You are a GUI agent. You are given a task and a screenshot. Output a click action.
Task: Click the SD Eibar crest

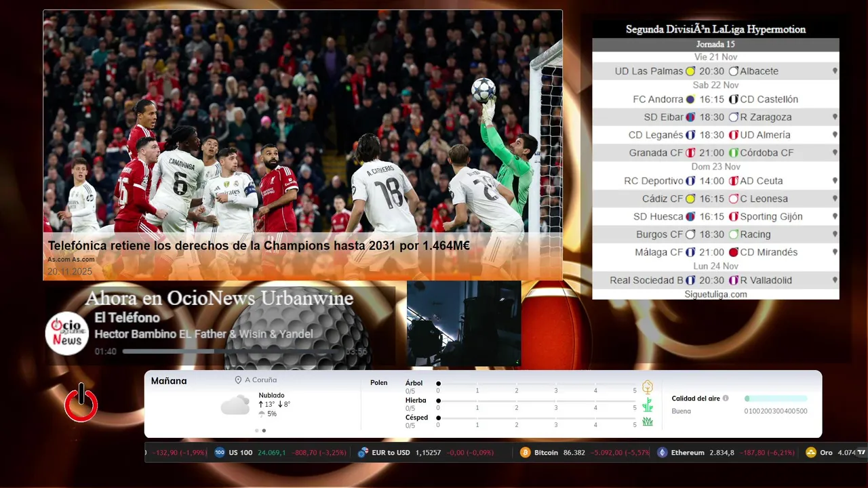(x=690, y=117)
